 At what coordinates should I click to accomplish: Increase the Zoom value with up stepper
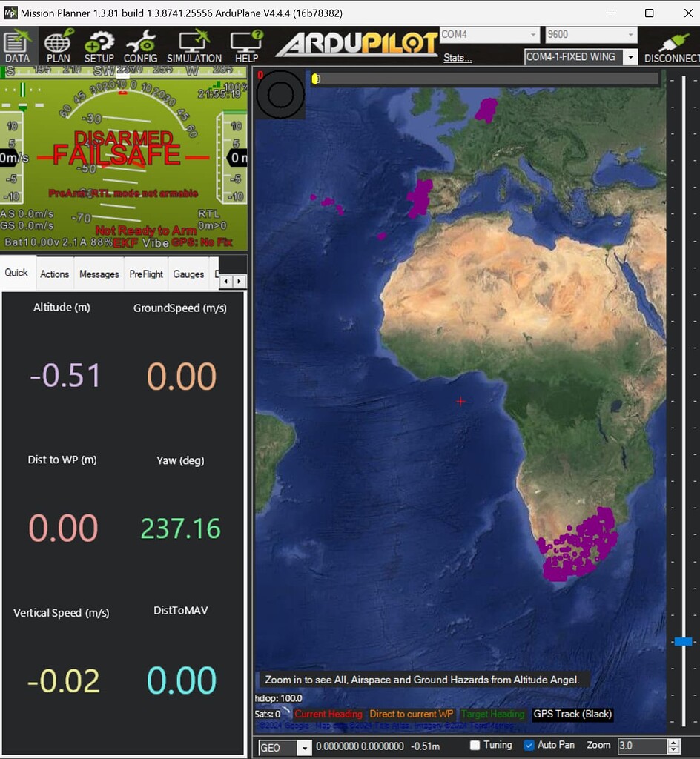tap(673, 743)
